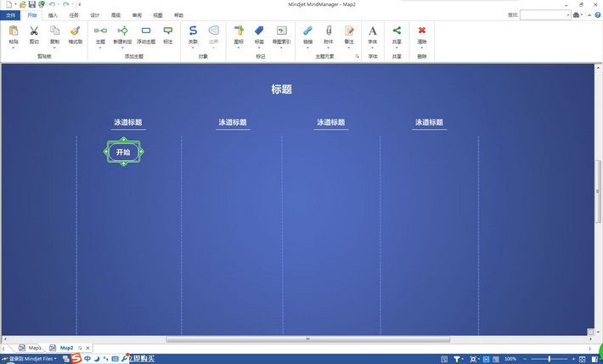Click the Open folder icon in quick access

23,4
